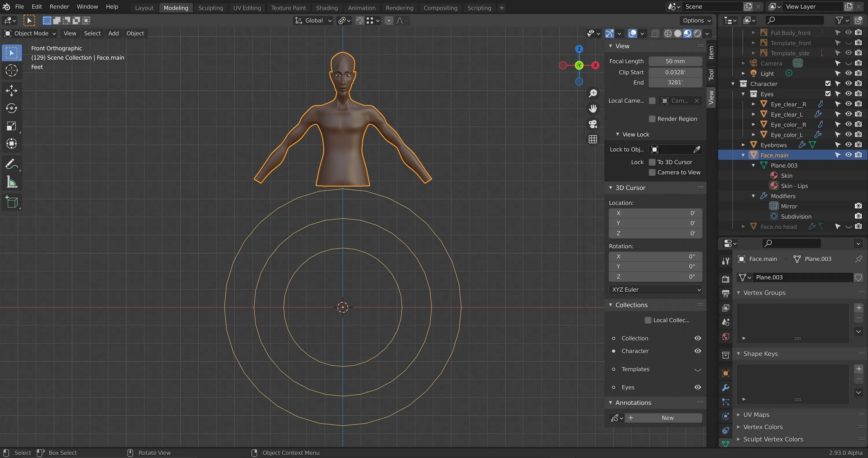868x458 pixels.
Task: Hide Face.main with its eye icon
Action: point(848,155)
